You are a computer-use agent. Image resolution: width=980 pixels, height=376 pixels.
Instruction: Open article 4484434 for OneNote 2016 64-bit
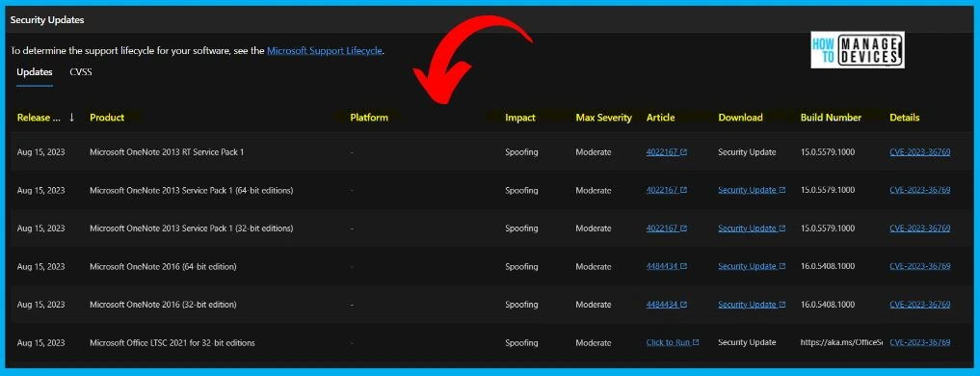pyautogui.click(x=666, y=266)
